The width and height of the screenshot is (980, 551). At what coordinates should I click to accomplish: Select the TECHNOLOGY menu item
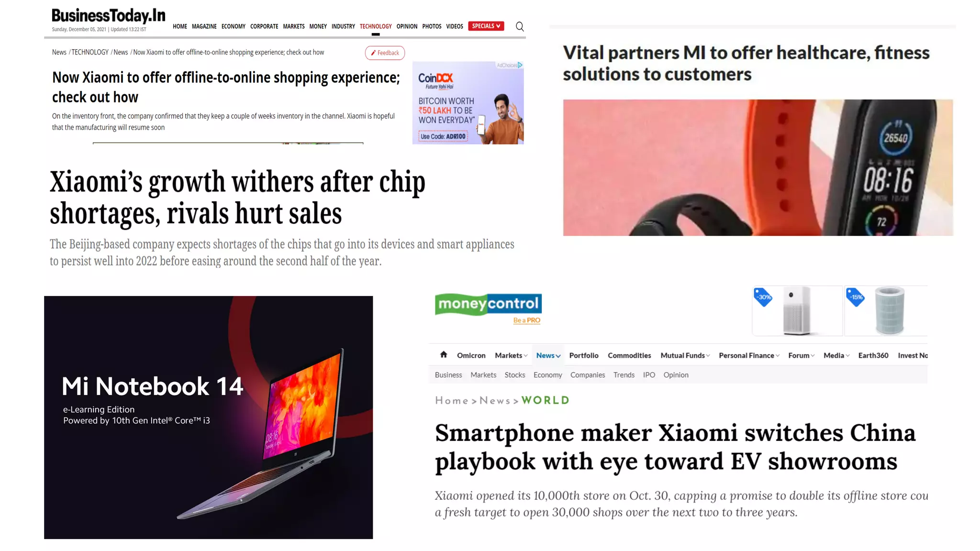pyautogui.click(x=376, y=26)
